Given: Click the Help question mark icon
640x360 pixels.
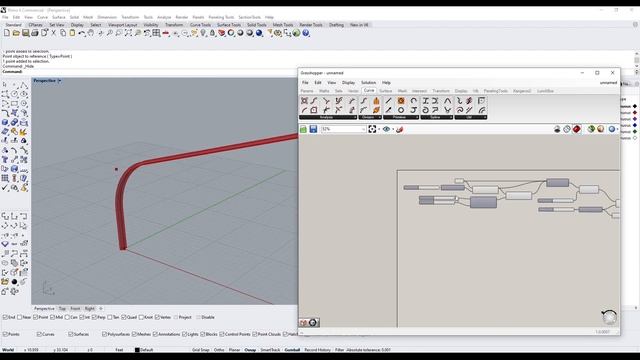Looking at the screenshot, I should 306,33.
